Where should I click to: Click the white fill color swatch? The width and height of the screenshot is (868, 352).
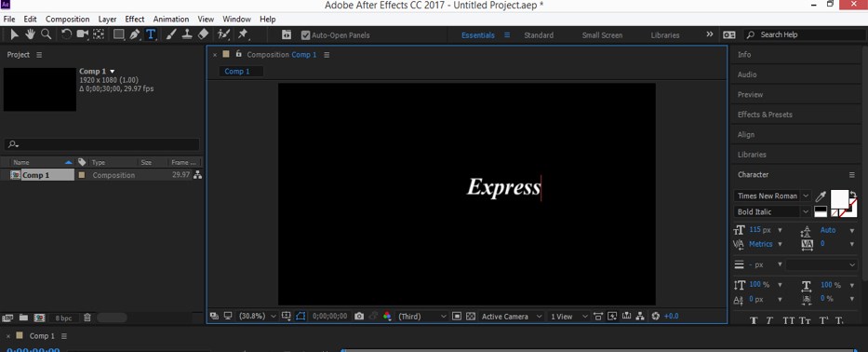pyautogui.click(x=839, y=198)
